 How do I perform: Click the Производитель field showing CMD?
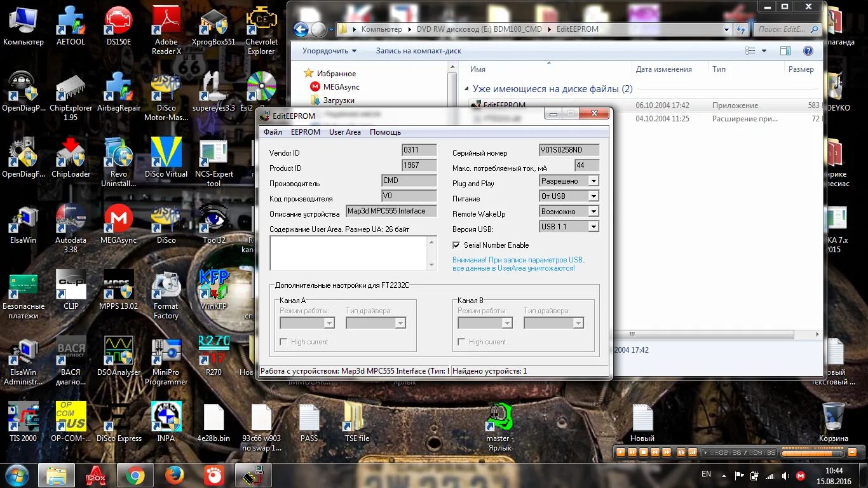409,181
